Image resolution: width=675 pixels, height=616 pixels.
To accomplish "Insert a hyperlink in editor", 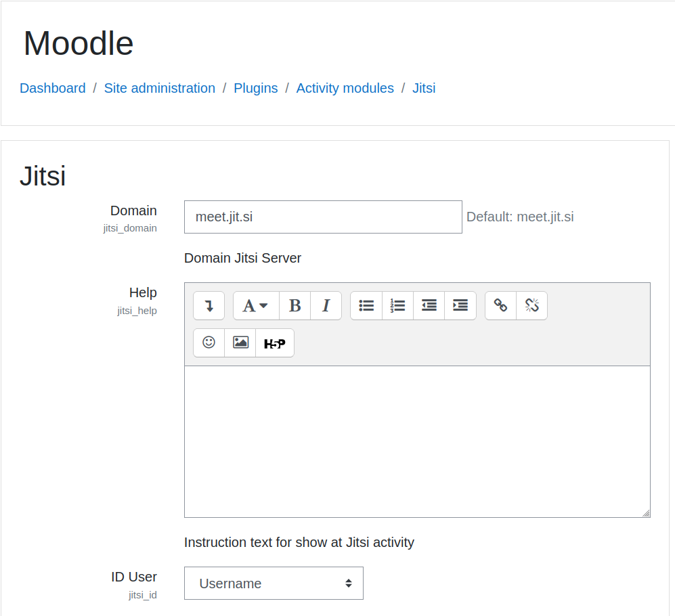I will pyautogui.click(x=500, y=306).
